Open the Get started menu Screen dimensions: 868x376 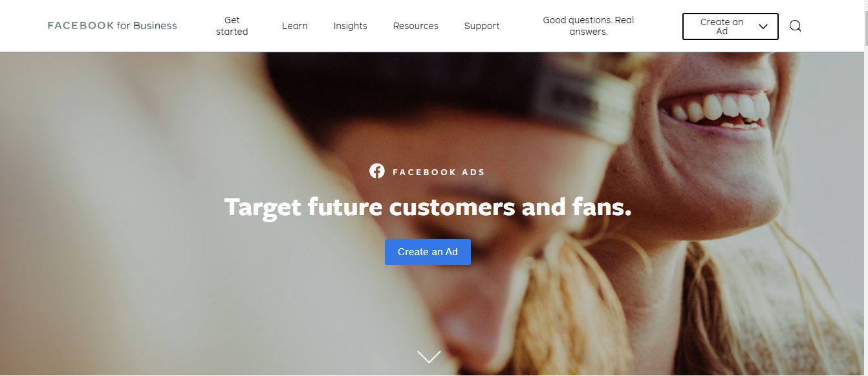coord(232,26)
